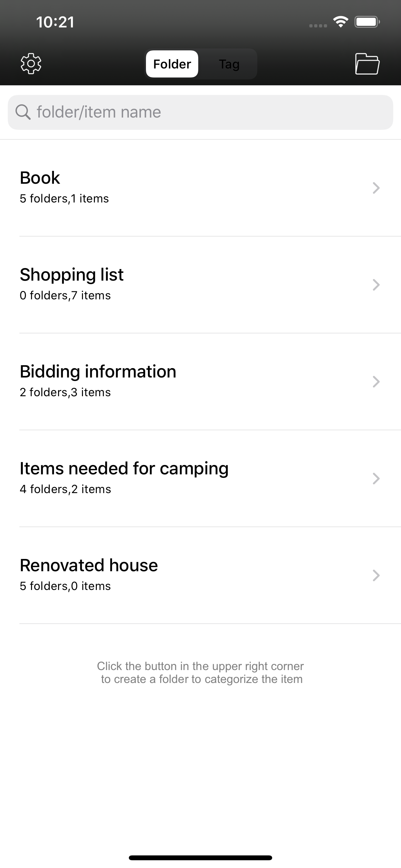Open the Shopping list folder
Image resolution: width=401 pixels, height=868 pixels.
coord(71,275)
